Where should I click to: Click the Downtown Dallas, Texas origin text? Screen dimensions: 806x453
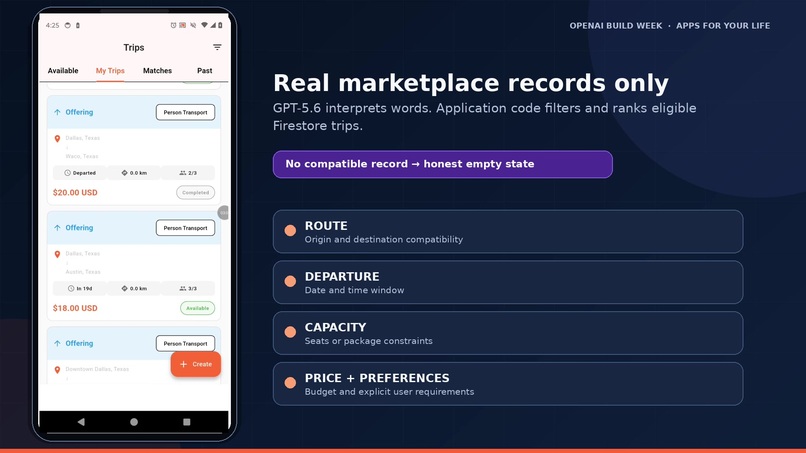click(97, 369)
